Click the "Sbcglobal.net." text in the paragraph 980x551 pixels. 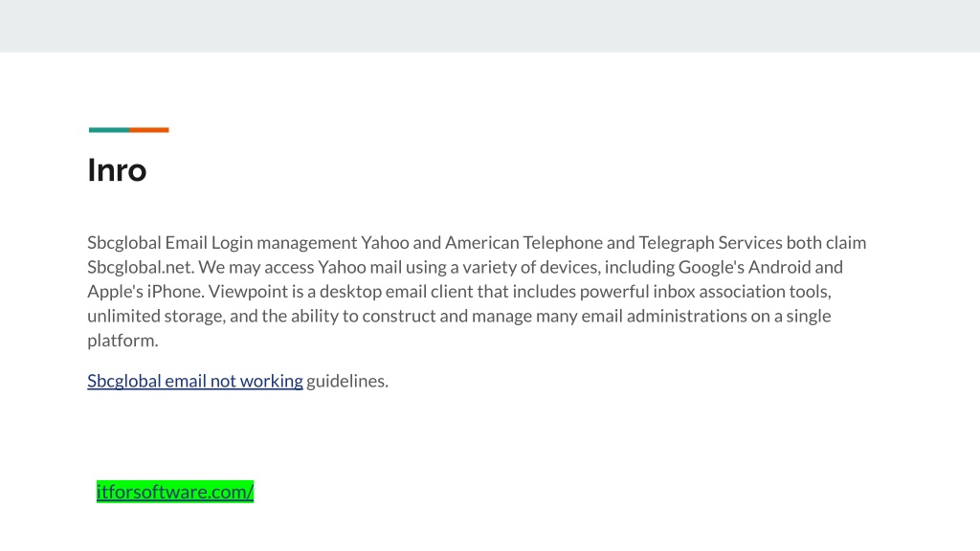pos(142,267)
